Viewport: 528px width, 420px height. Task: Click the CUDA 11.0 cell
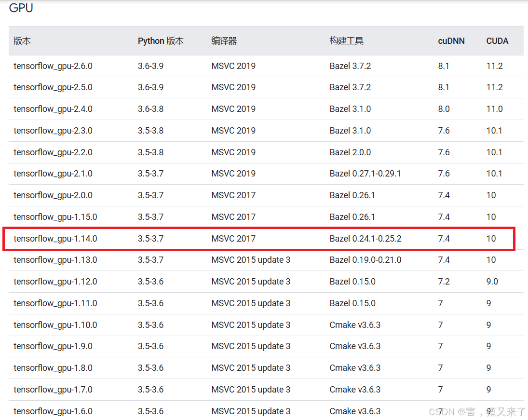(x=494, y=109)
